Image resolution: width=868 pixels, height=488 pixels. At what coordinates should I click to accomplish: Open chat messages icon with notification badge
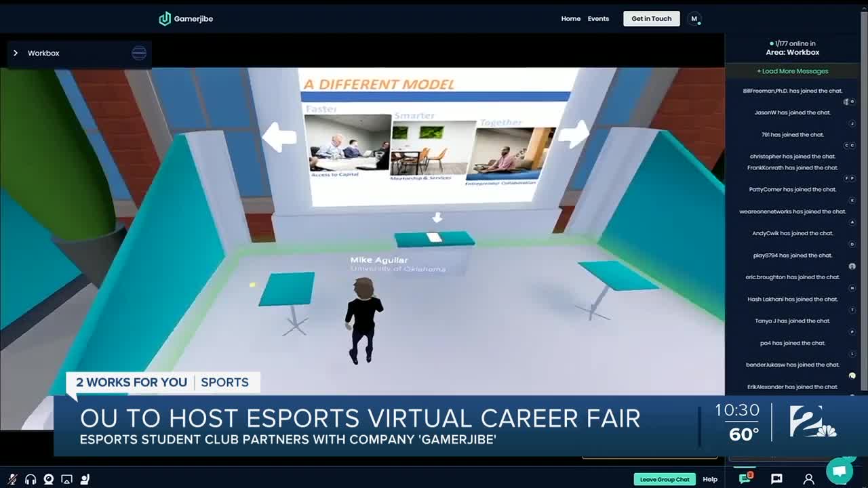pyautogui.click(x=746, y=478)
